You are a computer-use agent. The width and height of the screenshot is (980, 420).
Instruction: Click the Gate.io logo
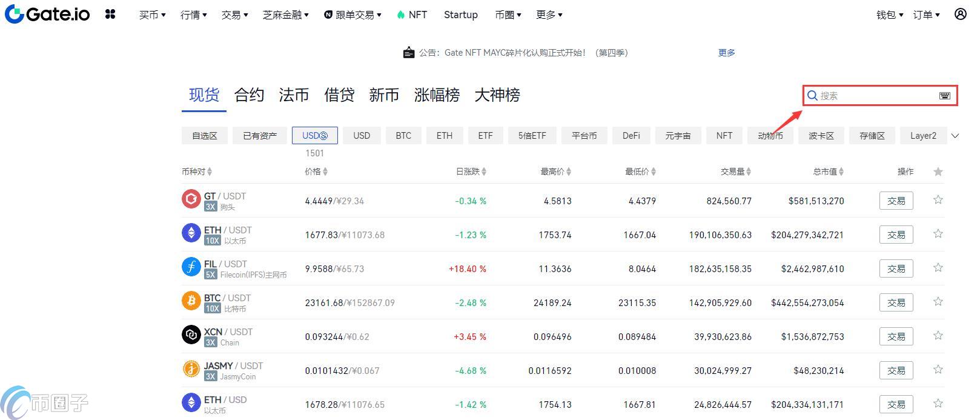47,14
